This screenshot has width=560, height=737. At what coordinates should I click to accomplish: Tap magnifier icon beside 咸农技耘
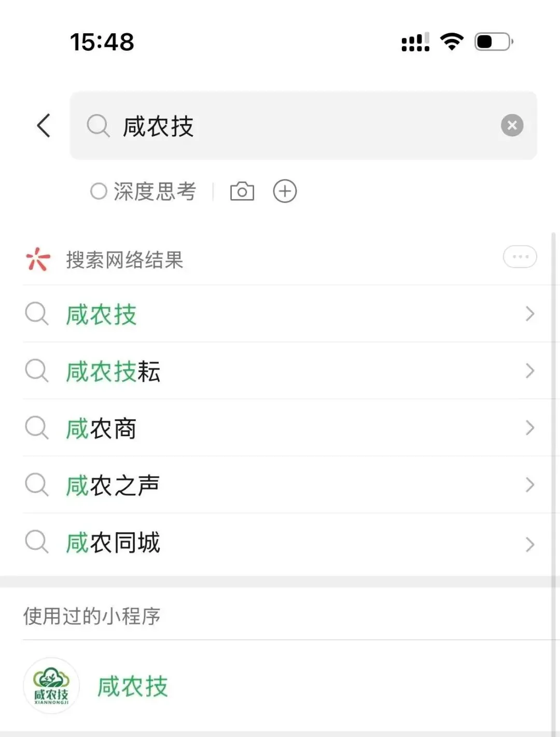37,371
